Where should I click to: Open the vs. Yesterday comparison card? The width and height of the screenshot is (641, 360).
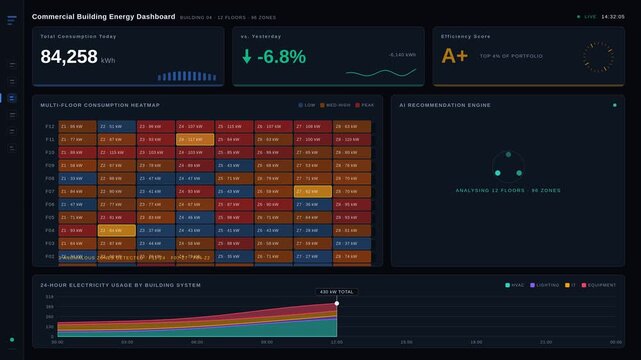tap(328, 56)
